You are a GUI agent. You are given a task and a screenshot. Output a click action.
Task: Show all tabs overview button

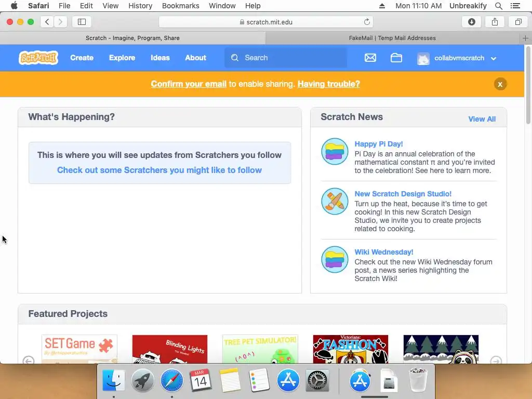(x=518, y=22)
